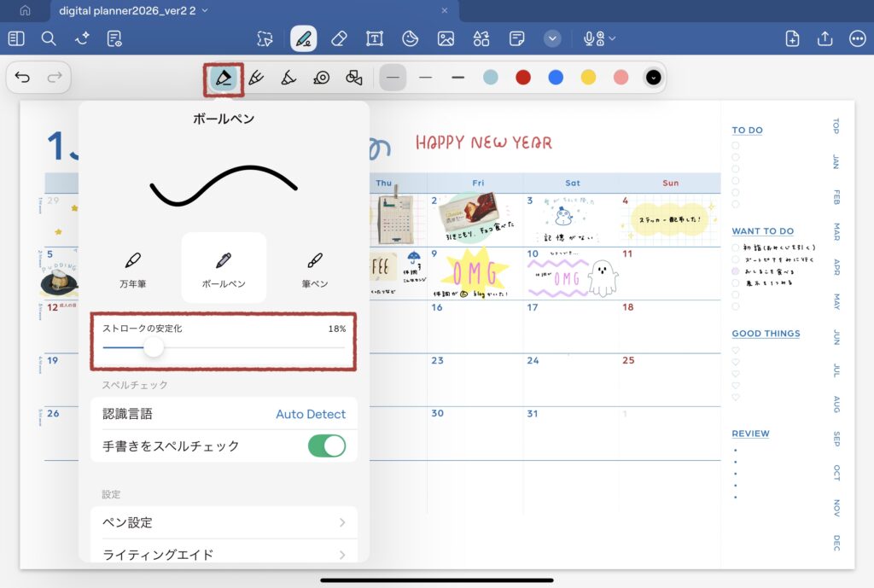Choose the 万年筆 pen type
874x588 pixels.
click(132, 269)
